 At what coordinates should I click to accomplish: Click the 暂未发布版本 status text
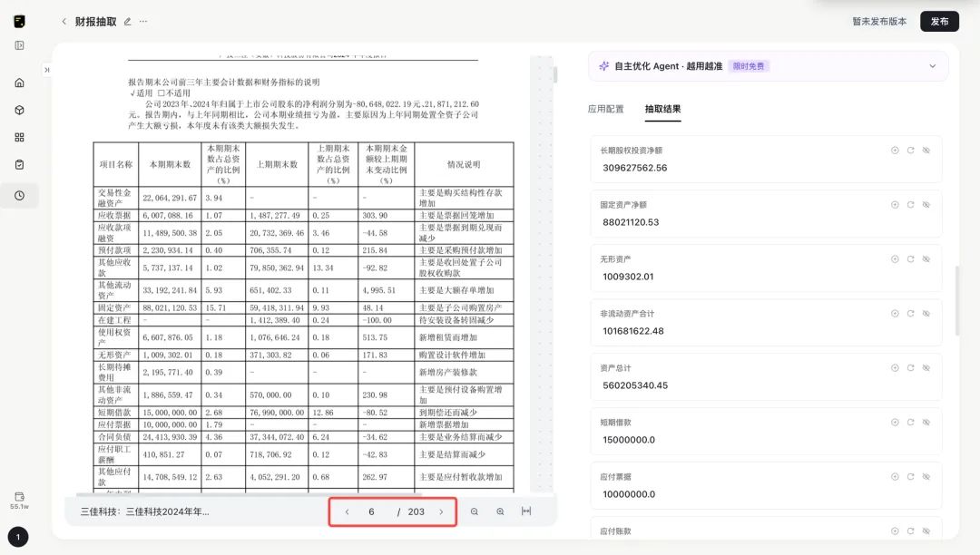point(879,21)
